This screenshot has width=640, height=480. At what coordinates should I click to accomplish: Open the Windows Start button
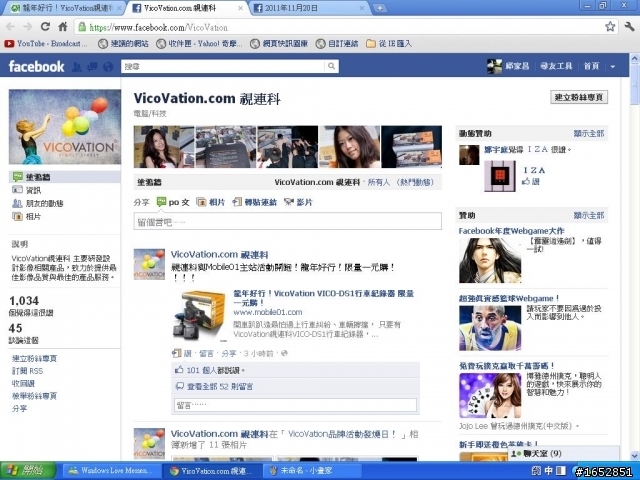tap(28, 471)
